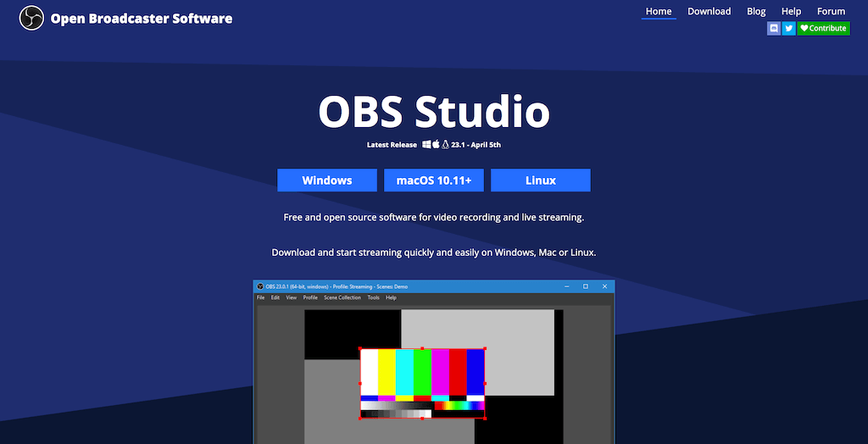Open Profile menu in OBS screenshot window
The height and width of the screenshot is (444, 868).
(310, 298)
